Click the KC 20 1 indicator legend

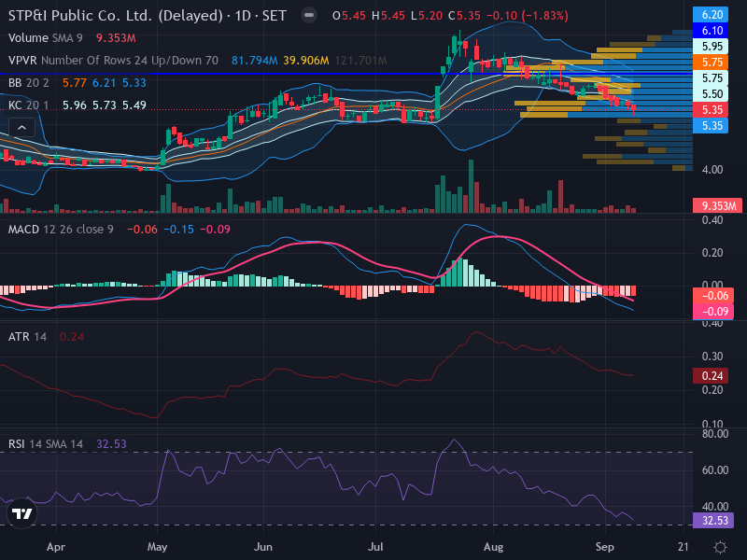[28, 105]
